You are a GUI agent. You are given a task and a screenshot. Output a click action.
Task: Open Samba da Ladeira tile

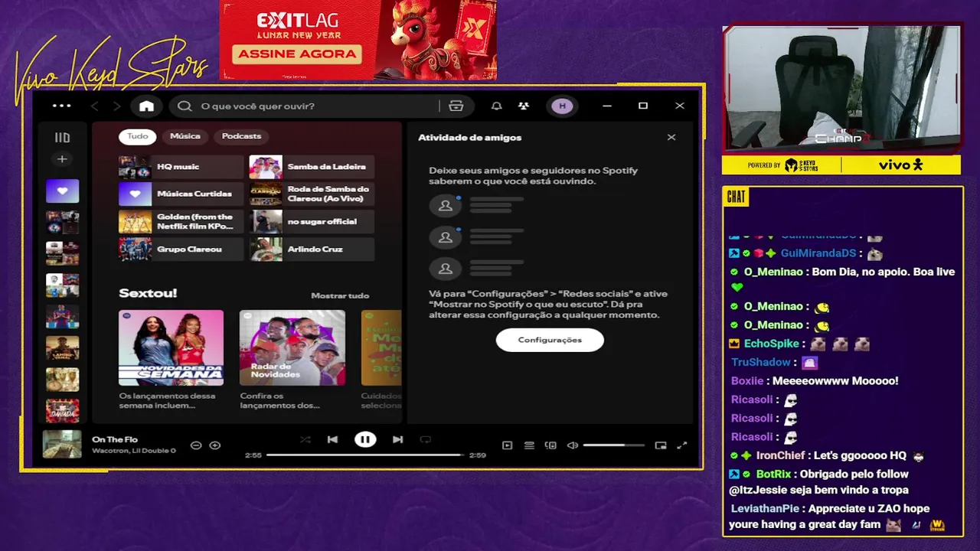(312, 167)
